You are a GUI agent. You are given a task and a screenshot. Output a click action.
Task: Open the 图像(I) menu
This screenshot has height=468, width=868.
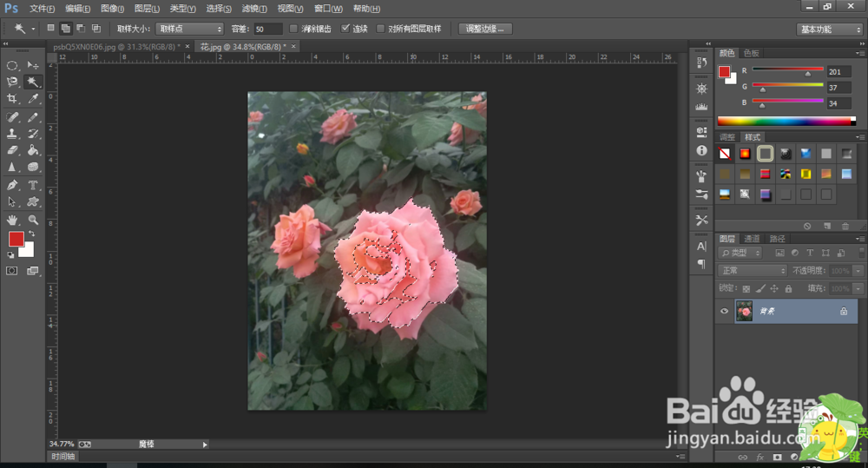click(x=112, y=9)
